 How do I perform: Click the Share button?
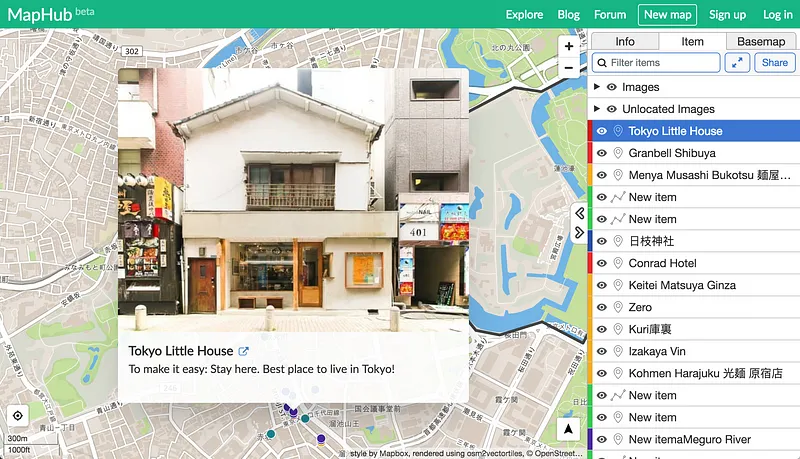(x=773, y=62)
